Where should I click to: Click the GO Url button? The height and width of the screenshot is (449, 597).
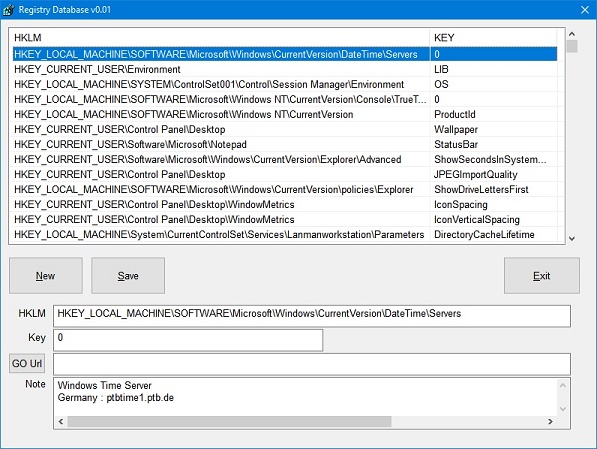pyautogui.click(x=27, y=363)
